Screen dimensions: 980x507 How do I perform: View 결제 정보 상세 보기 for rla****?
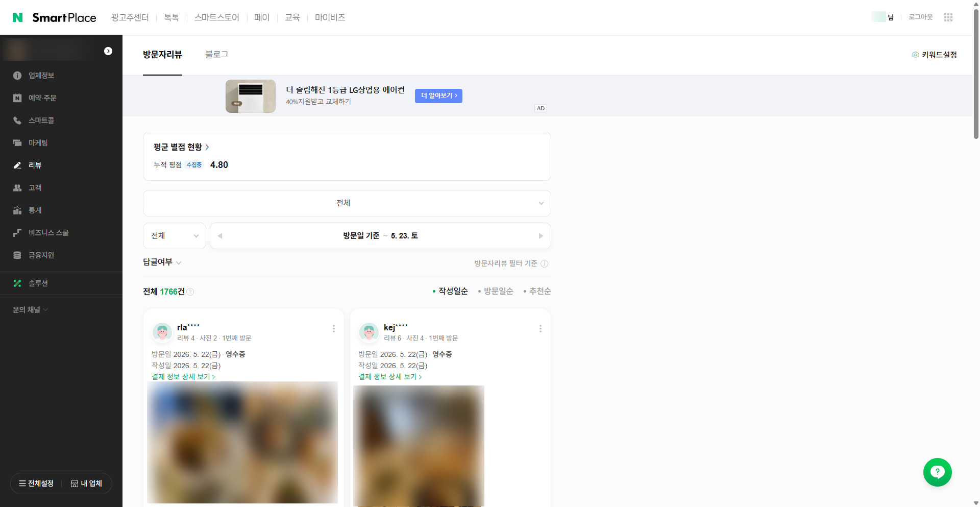tap(184, 377)
